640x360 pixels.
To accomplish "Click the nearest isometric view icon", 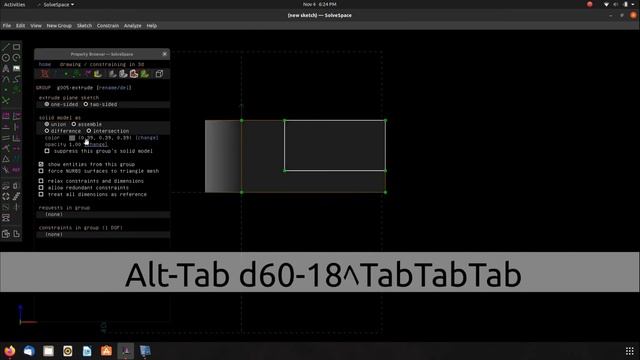I will click(x=6, y=234).
